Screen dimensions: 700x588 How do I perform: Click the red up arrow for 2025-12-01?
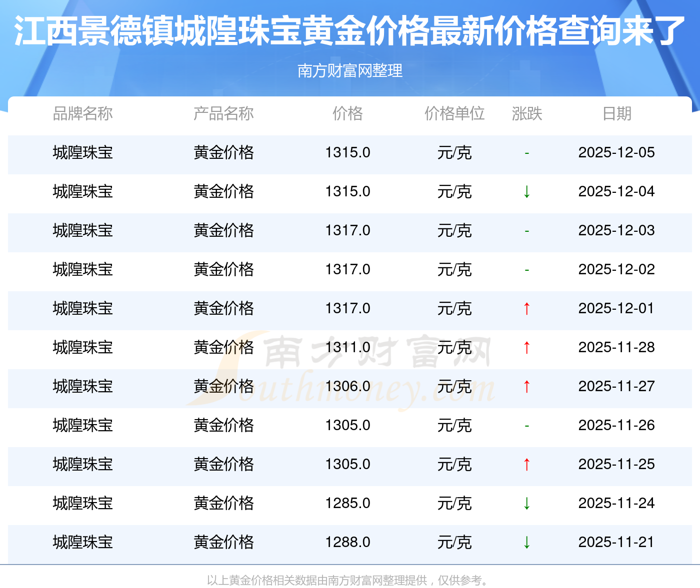point(526,308)
